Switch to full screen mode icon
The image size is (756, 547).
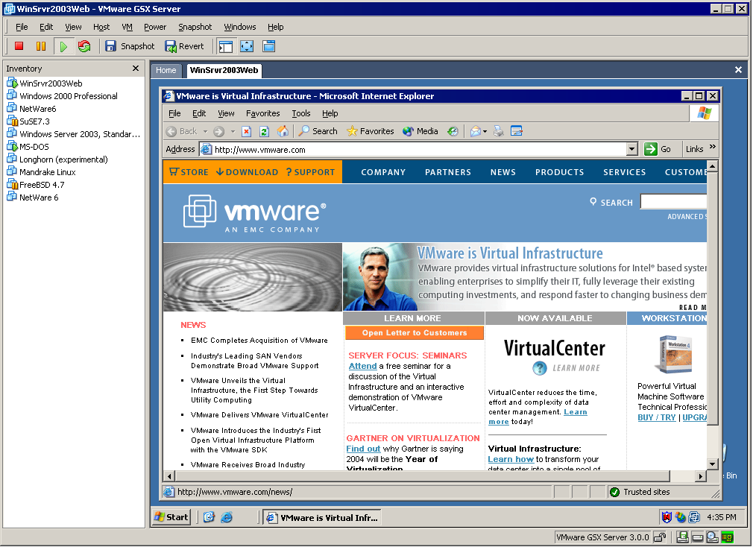point(247,46)
